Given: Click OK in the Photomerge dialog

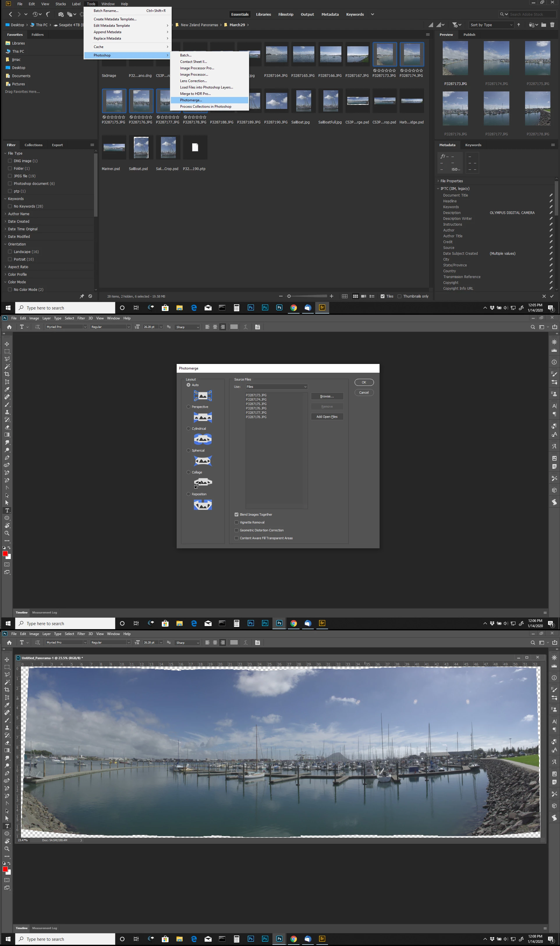Looking at the screenshot, I should point(364,382).
